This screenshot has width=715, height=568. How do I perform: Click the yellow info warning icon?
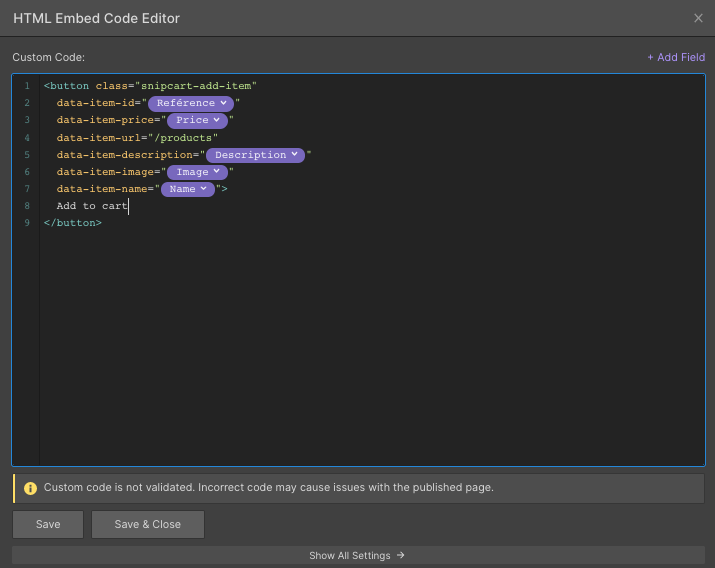pyautogui.click(x=31, y=488)
